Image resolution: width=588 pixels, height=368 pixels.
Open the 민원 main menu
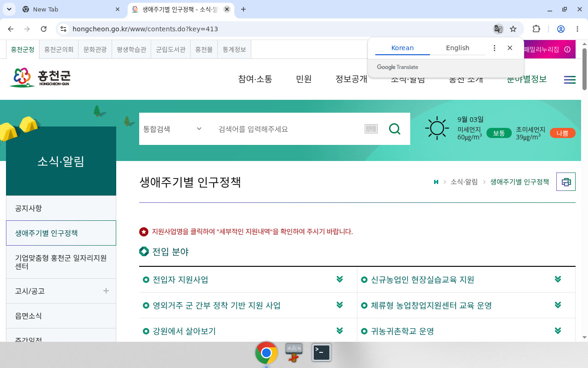[x=304, y=79]
